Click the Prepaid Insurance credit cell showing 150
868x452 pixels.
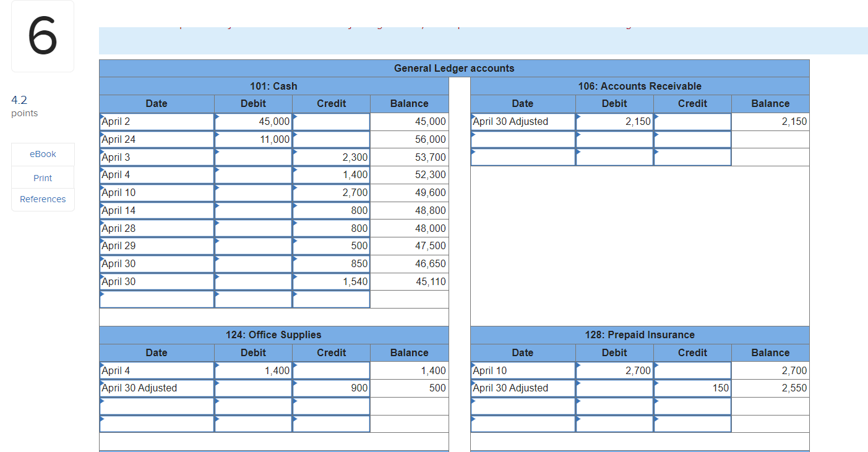(x=692, y=388)
